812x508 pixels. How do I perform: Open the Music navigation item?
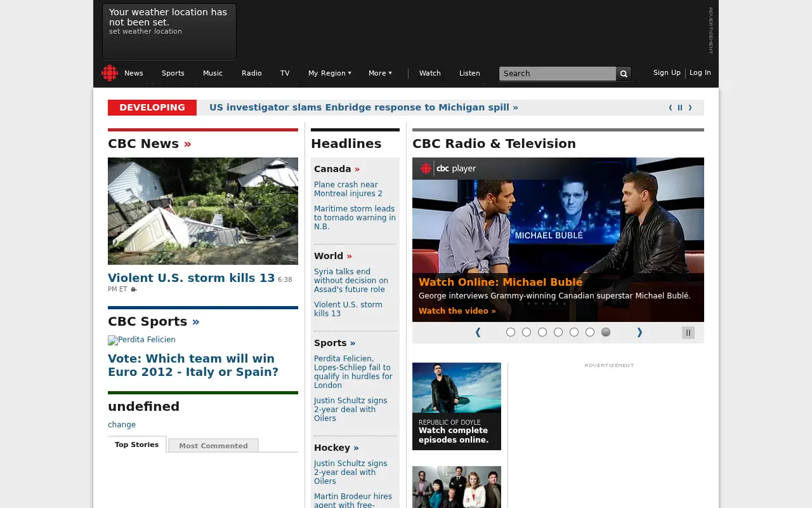click(213, 73)
